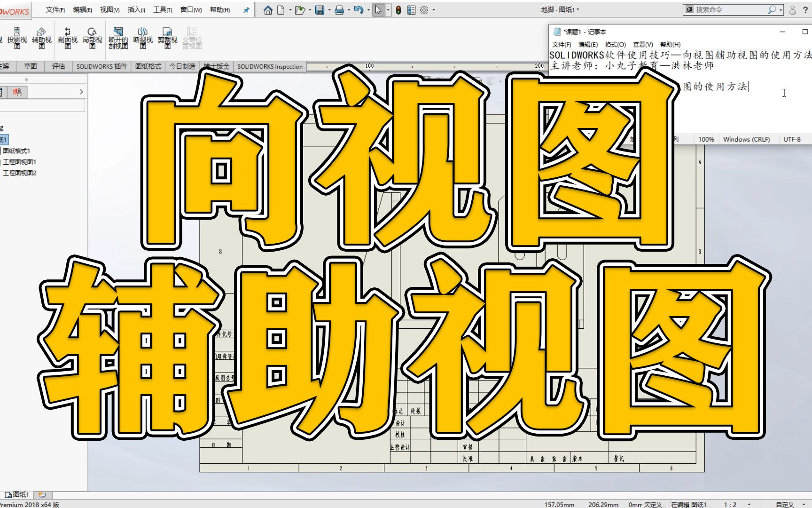Switch to the SOLIDWORKS 插件 tab

(101, 66)
